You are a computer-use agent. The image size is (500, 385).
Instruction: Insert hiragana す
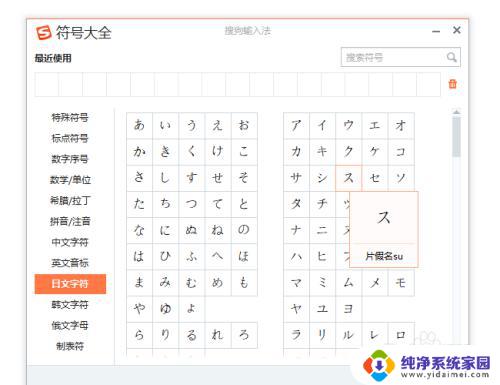click(x=192, y=178)
